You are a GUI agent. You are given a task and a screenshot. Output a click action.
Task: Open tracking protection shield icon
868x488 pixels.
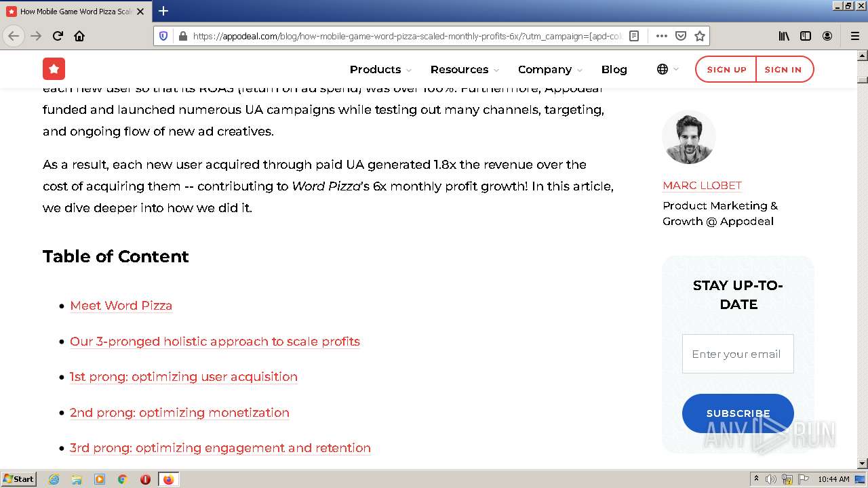(x=163, y=36)
